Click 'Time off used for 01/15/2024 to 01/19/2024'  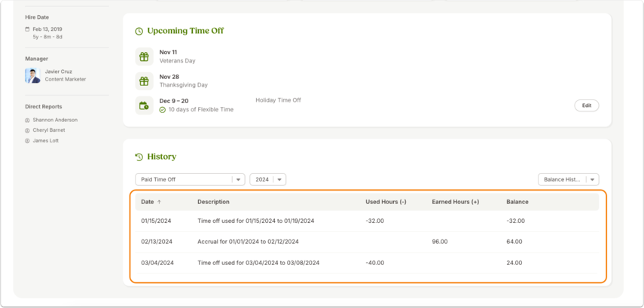pyautogui.click(x=256, y=221)
